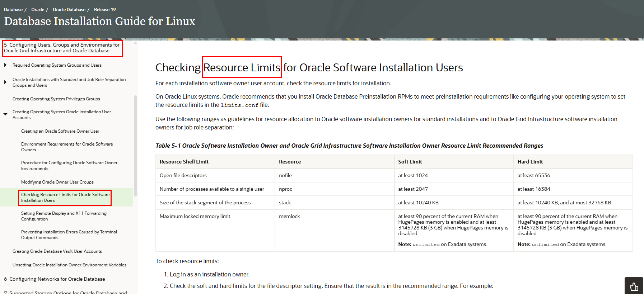
Task: Open the Oracle breadcrumb link
Action: pyautogui.click(x=38, y=10)
